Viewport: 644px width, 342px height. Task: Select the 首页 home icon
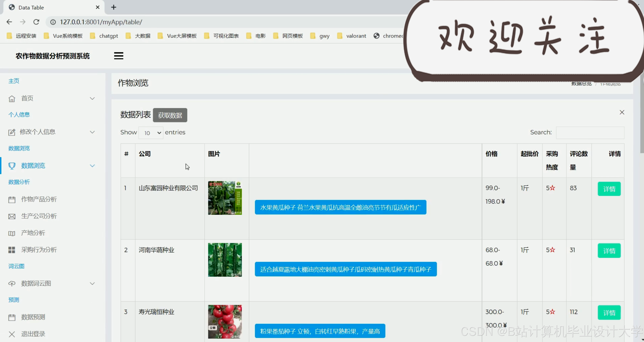pos(12,98)
